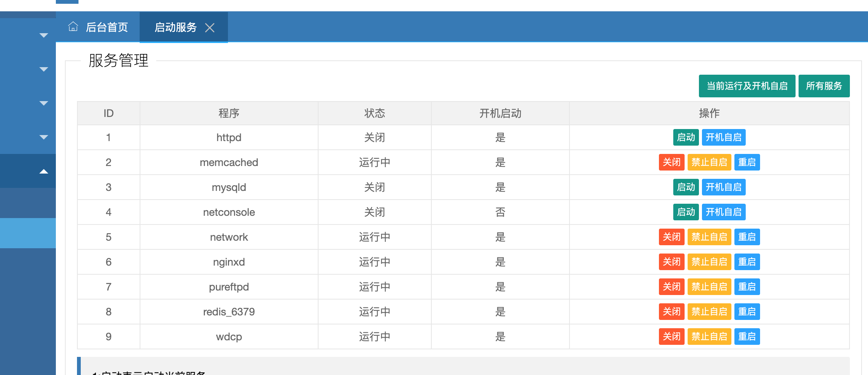Image resolution: width=868 pixels, height=375 pixels.
Task: Enable 开机自启 for netconsole
Action: coord(723,212)
